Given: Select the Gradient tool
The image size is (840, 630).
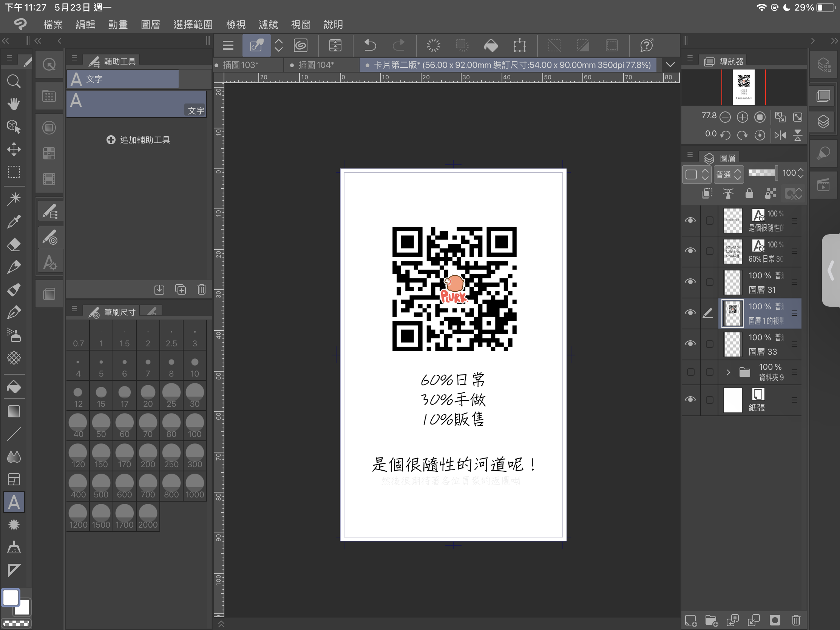Looking at the screenshot, I should coord(14,411).
